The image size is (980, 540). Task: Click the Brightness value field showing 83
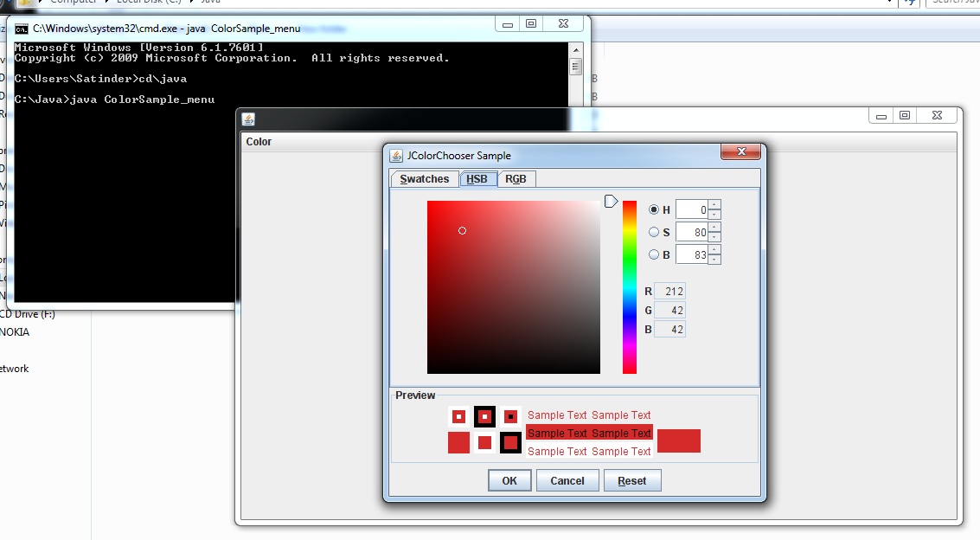coord(692,254)
